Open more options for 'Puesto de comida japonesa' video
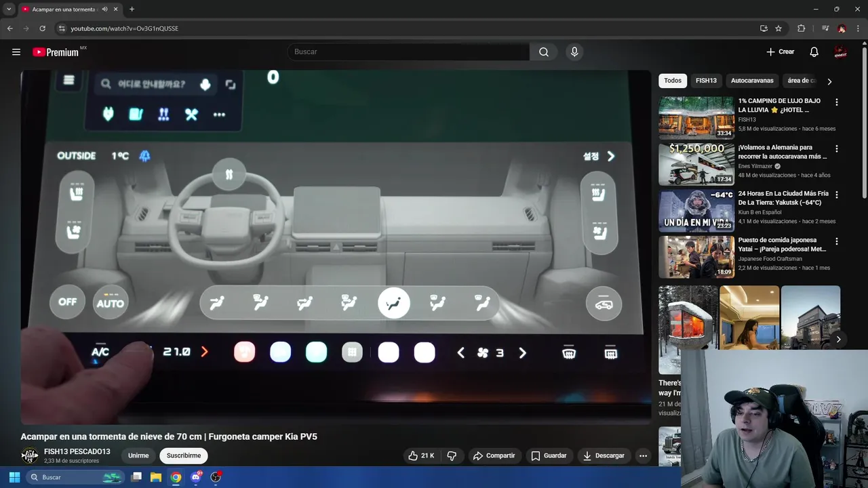Screen dimensions: 868x488 click(x=836, y=241)
